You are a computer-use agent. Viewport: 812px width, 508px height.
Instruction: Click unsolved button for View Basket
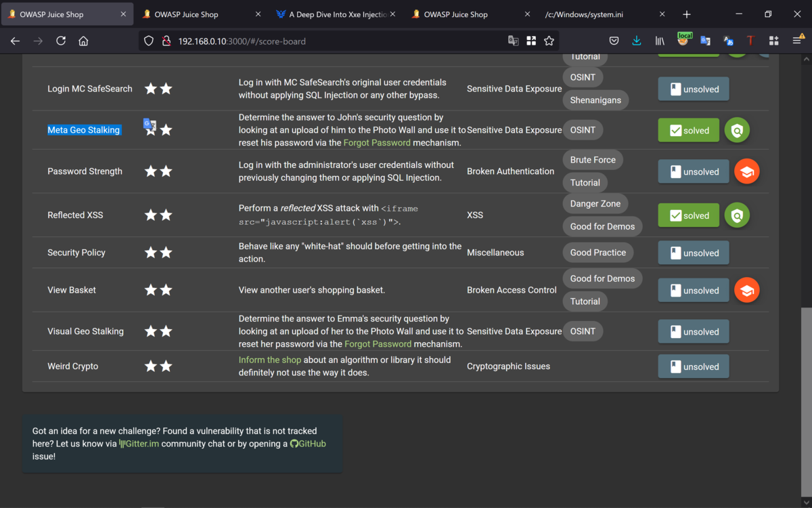click(693, 290)
